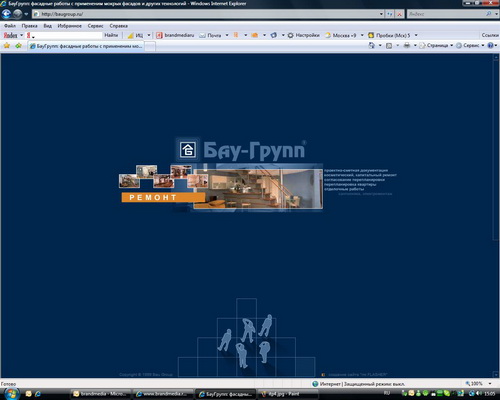The image size is (500, 400).
Task: Expand the address bar history dropdown
Action: click(x=381, y=14)
